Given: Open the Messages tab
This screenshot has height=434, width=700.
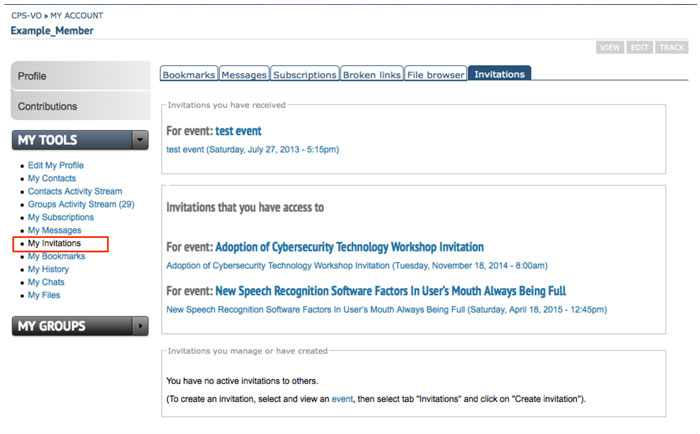Looking at the screenshot, I should click(x=244, y=74).
